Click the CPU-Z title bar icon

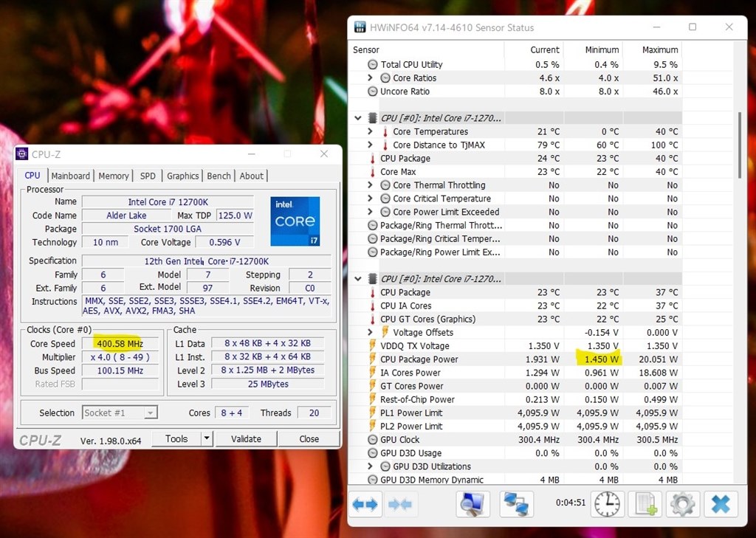click(21, 154)
